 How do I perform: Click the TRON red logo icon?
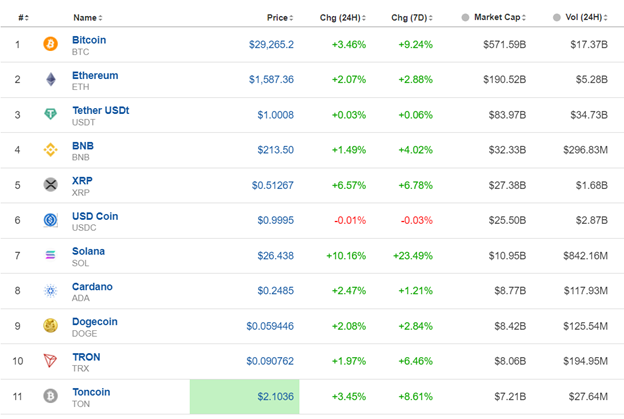click(51, 361)
